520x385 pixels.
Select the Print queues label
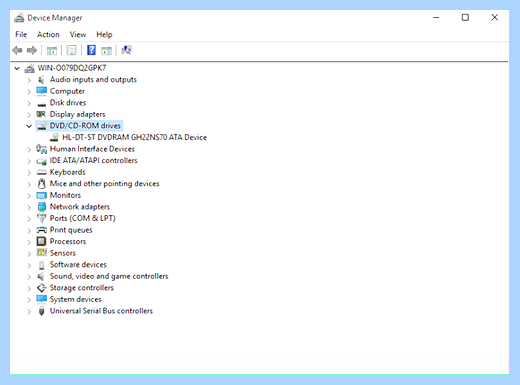point(71,230)
